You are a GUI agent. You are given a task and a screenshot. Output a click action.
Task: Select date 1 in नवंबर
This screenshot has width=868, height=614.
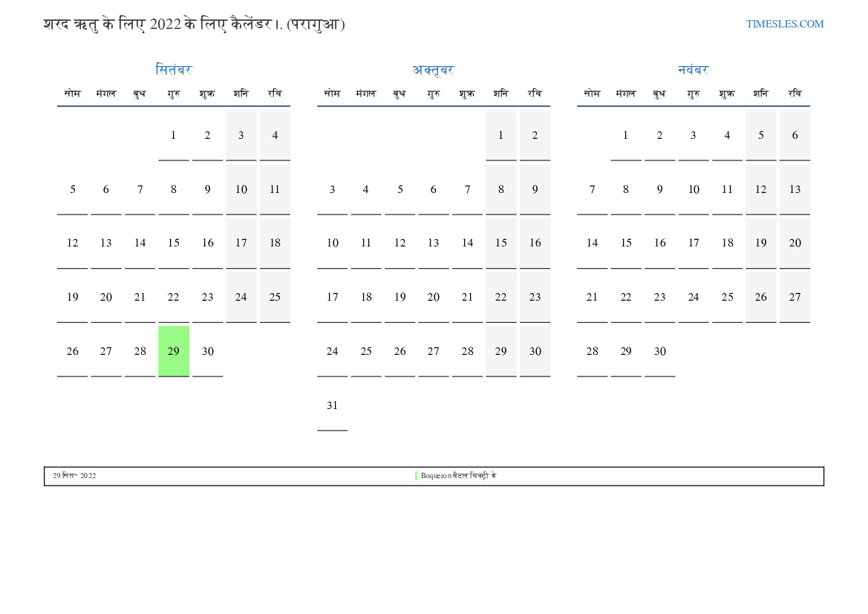625,135
